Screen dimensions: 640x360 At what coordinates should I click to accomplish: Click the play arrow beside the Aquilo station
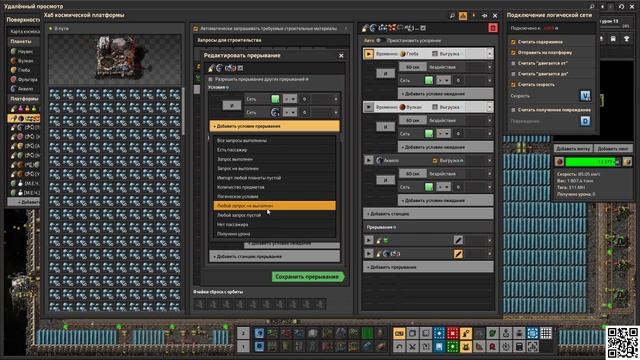click(369, 160)
